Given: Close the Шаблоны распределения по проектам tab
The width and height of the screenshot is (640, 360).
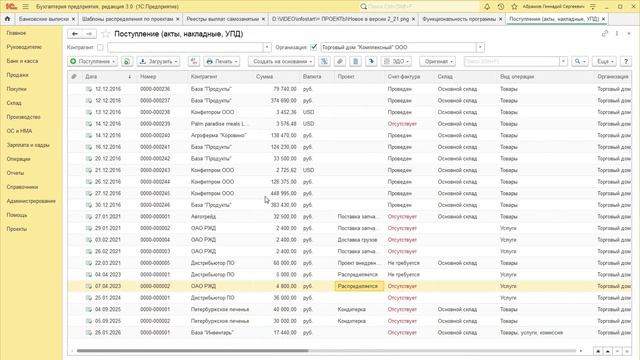Looking at the screenshot, I should 178,19.
